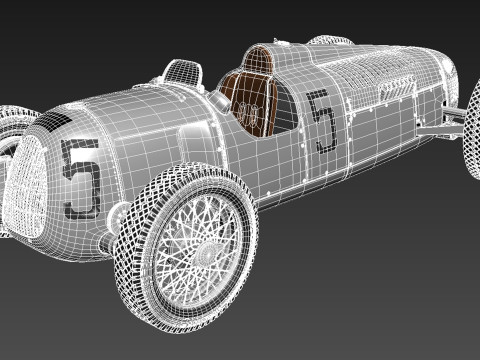The width and height of the screenshot is (480, 360).
Task: Select the front wire-spoke wheel mesh
Action: pos(186,247)
